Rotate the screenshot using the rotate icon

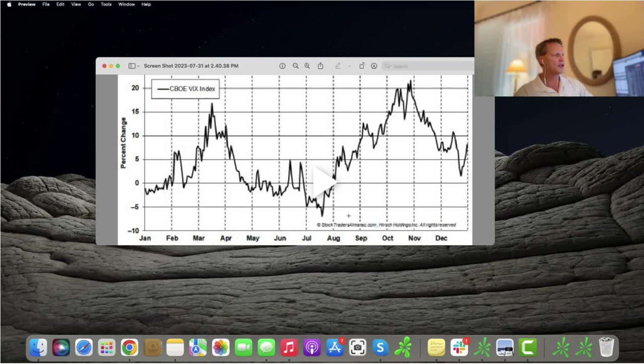tap(362, 66)
